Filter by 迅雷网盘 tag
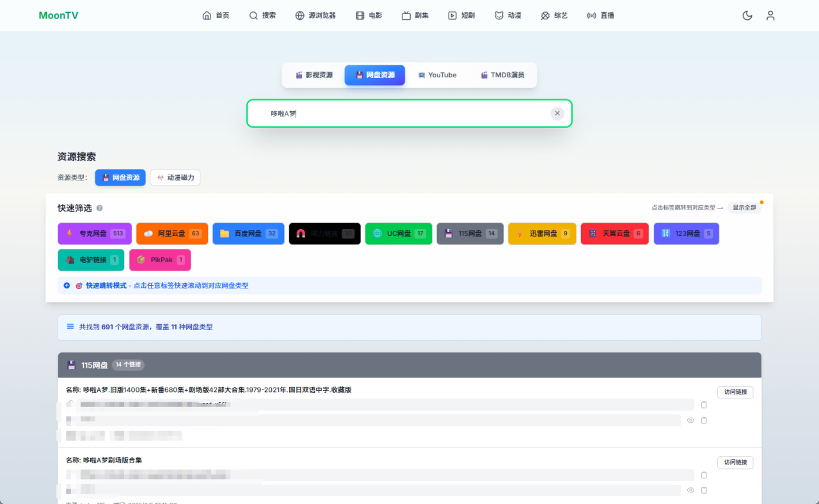Screen dimensions: 819x504 542,233
